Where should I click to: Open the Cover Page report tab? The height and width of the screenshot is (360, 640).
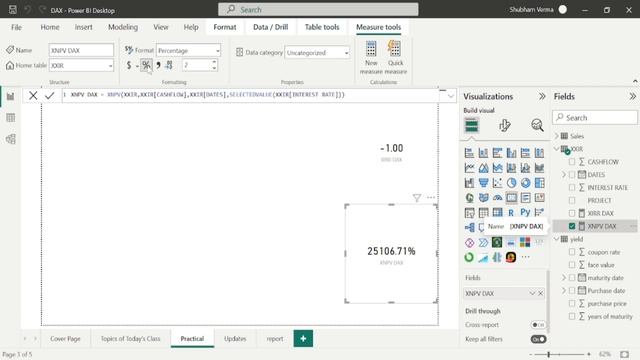[x=65, y=339]
